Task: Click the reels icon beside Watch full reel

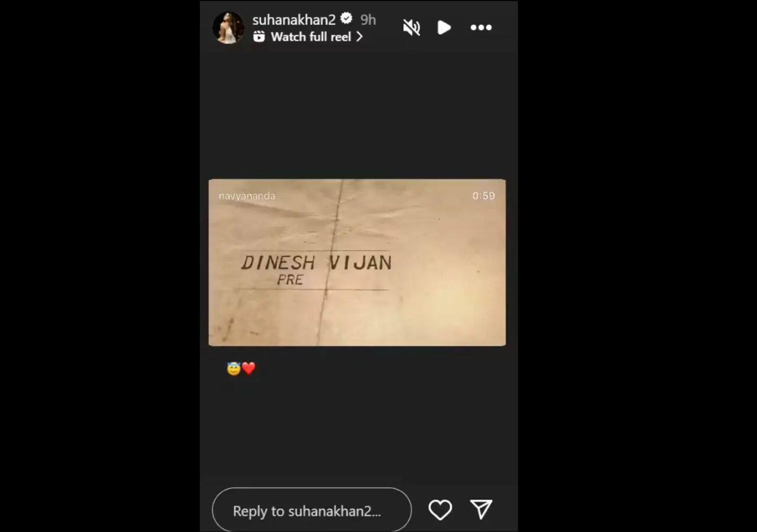Action: tap(259, 37)
